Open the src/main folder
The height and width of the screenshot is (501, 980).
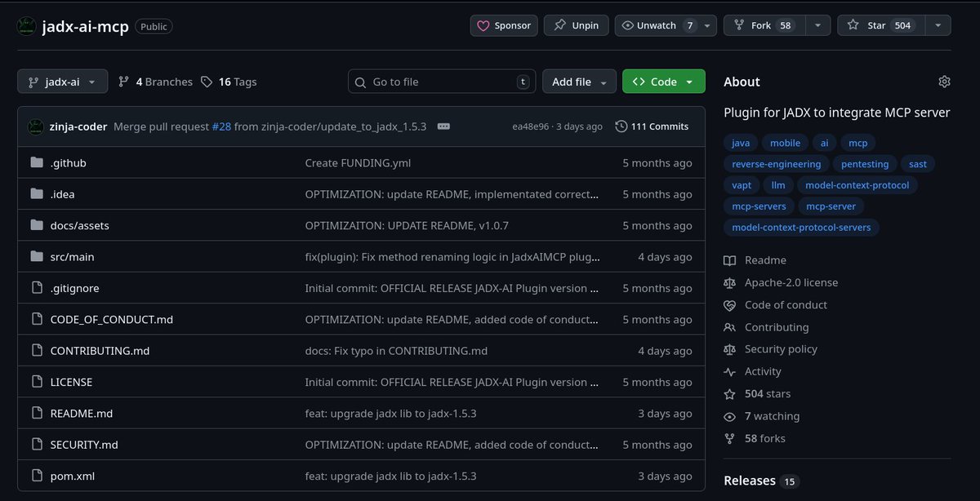tap(72, 256)
